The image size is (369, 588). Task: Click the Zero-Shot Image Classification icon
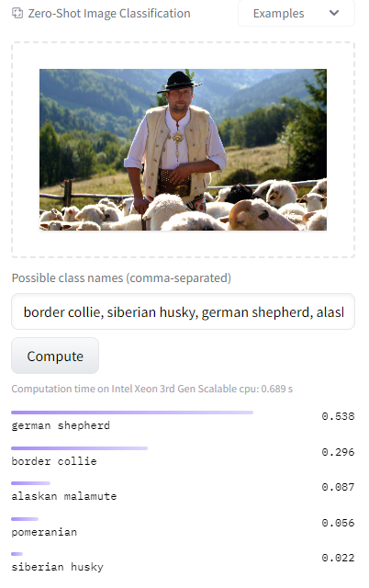click(17, 13)
